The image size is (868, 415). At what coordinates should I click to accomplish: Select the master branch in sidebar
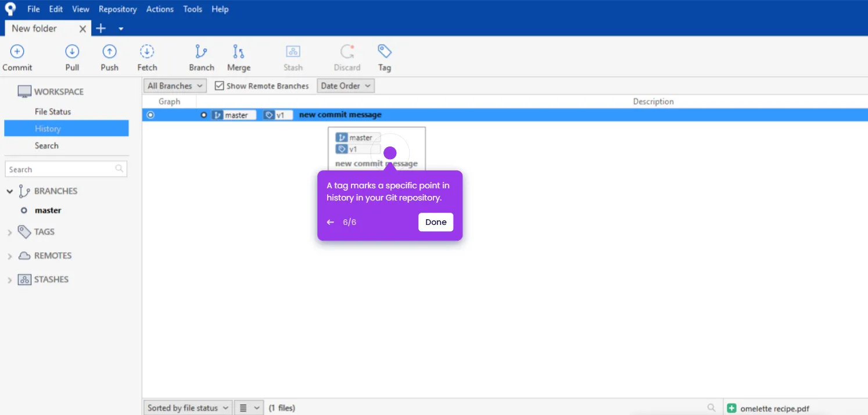click(x=48, y=210)
